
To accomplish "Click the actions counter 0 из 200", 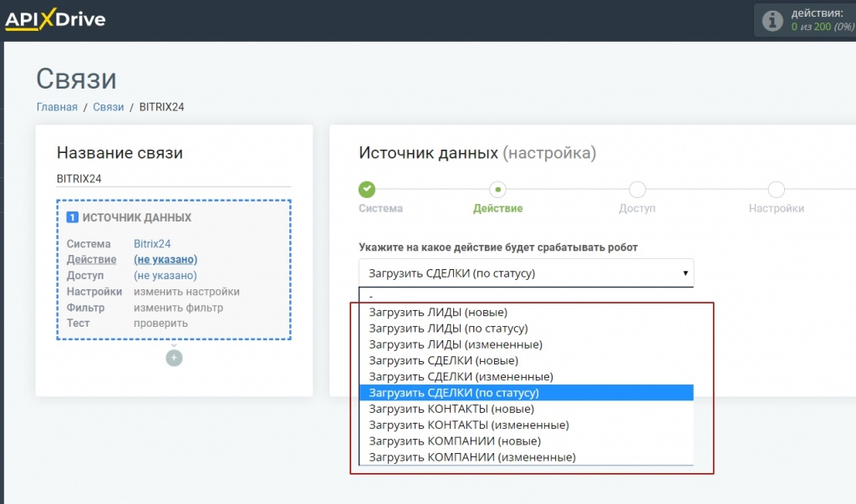I will click(823, 27).
